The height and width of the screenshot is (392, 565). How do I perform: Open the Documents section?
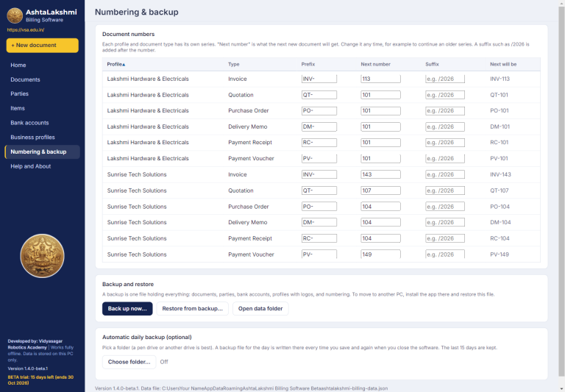click(x=25, y=79)
